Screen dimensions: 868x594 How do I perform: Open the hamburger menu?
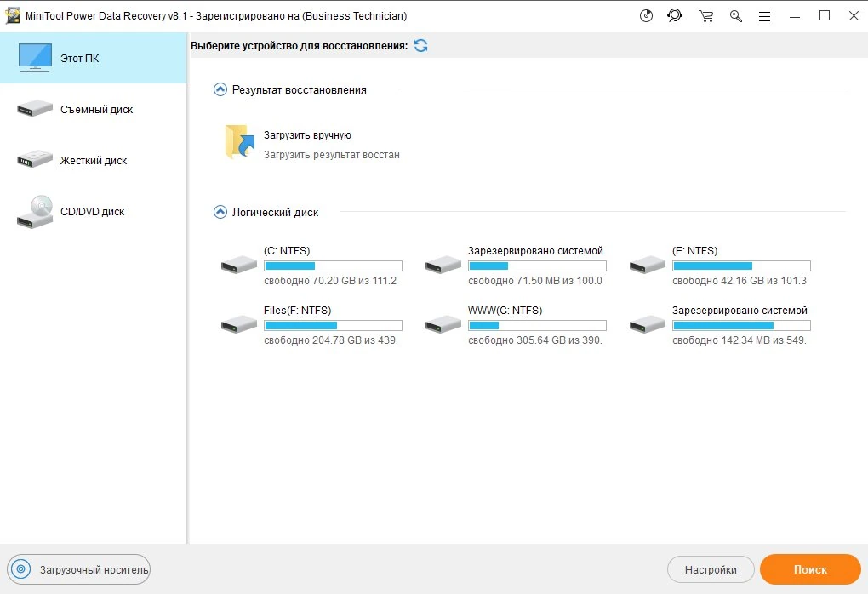pyautogui.click(x=764, y=17)
